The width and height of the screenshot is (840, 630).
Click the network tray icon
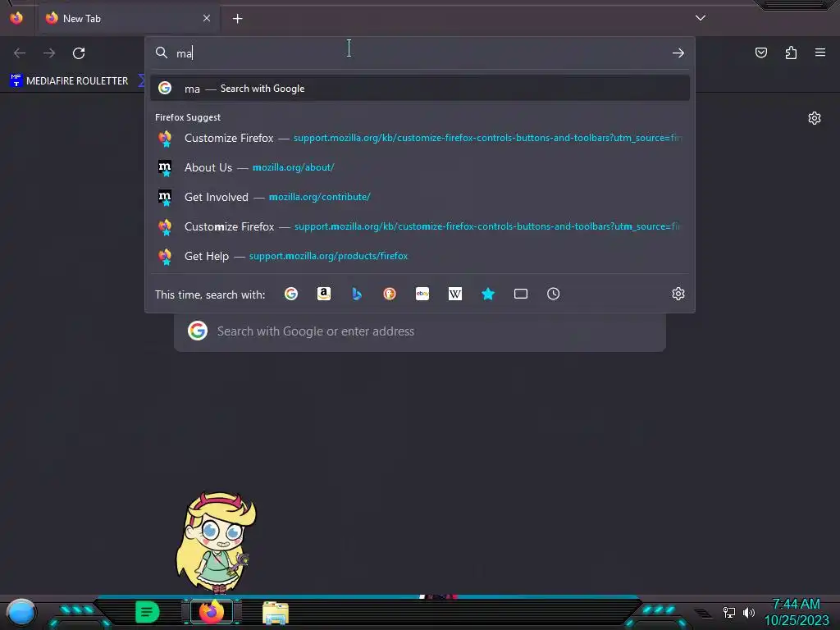(729, 612)
